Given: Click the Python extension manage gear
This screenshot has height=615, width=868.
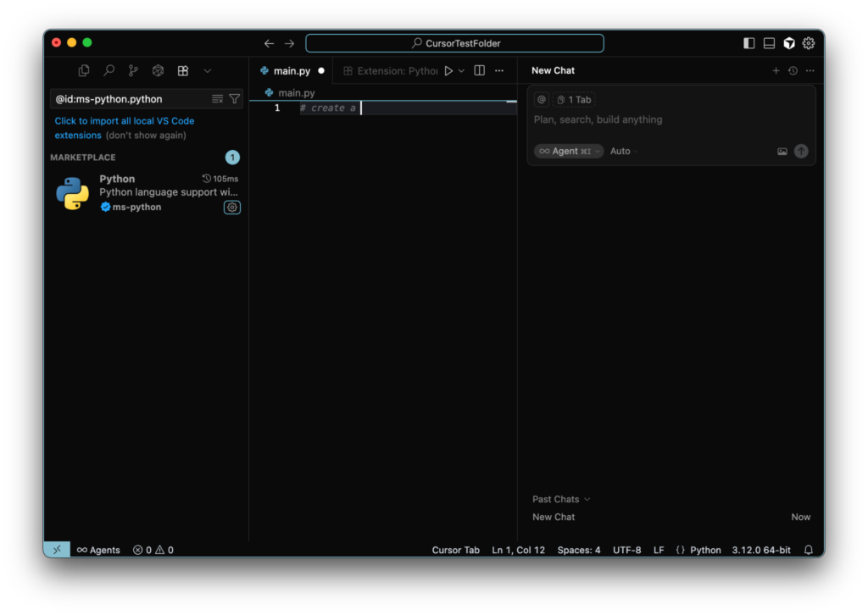Looking at the screenshot, I should [x=231, y=208].
